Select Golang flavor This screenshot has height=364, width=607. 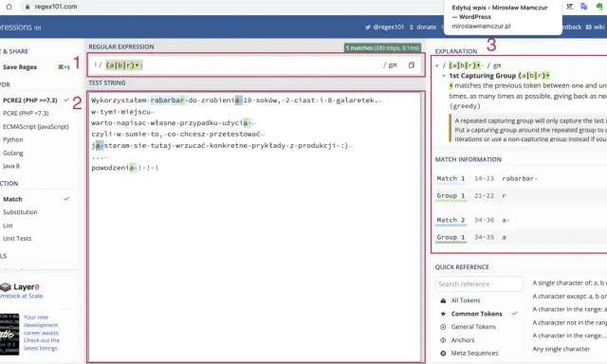tap(12, 153)
